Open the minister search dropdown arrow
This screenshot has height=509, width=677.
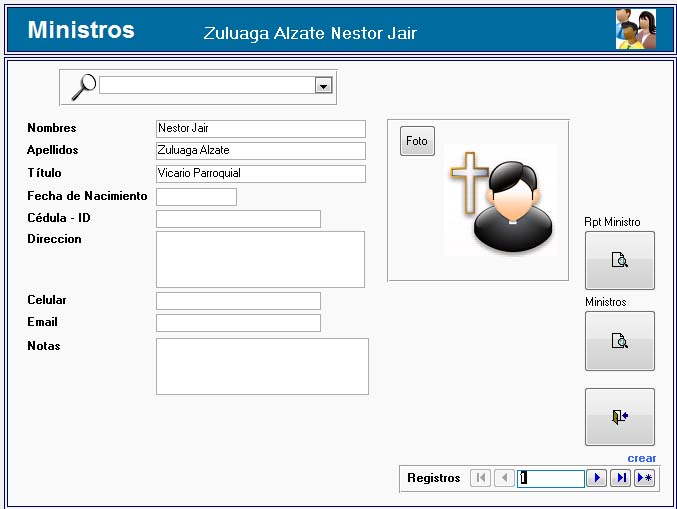click(x=323, y=85)
